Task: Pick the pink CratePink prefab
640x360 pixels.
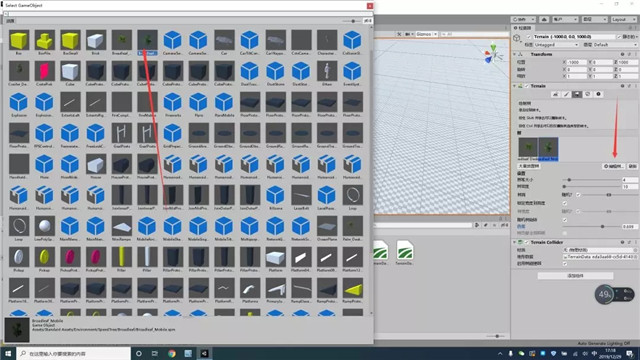Action: (44, 71)
